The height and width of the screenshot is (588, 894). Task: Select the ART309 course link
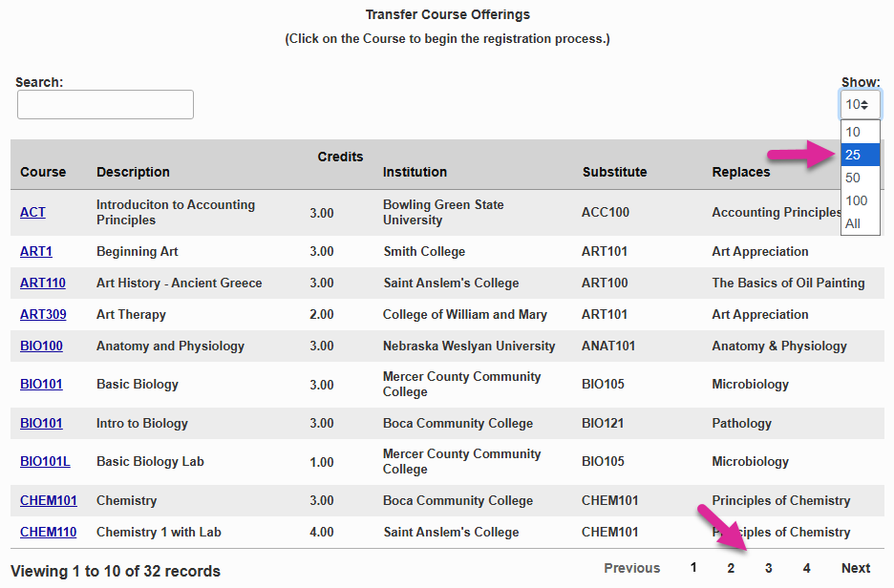pos(43,314)
